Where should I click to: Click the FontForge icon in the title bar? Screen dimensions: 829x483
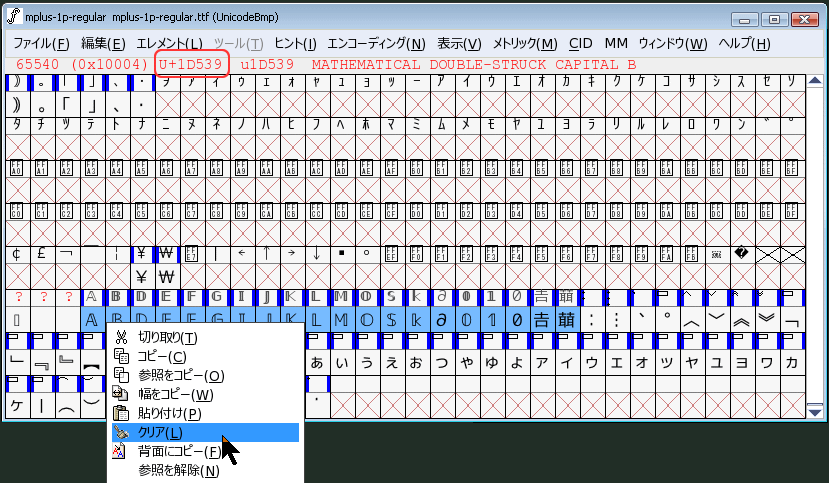pyautogui.click(x=14, y=16)
